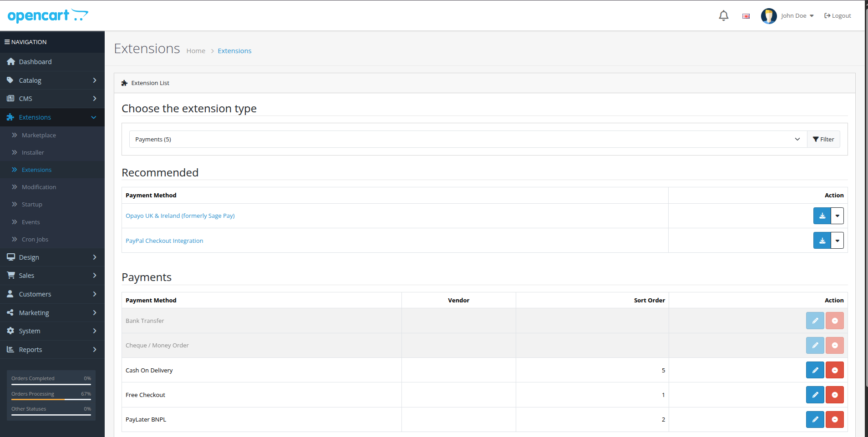Open the Opayo install options dropdown arrow

click(837, 216)
